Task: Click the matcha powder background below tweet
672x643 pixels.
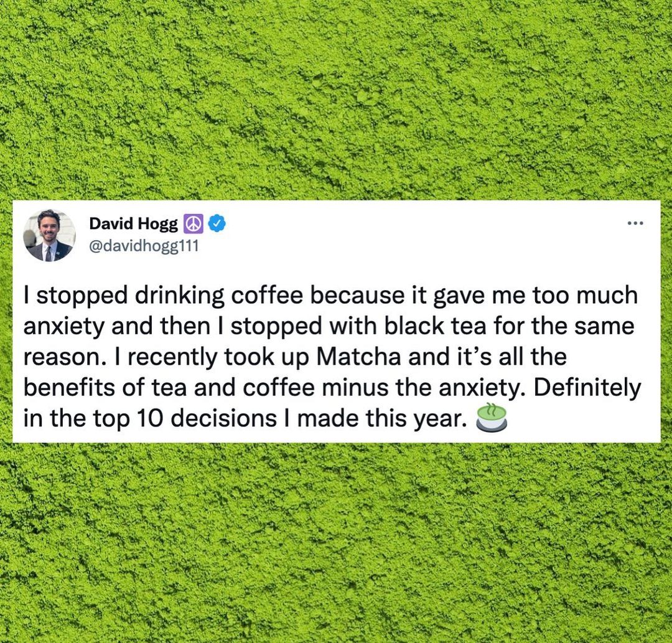Action: coord(336,543)
